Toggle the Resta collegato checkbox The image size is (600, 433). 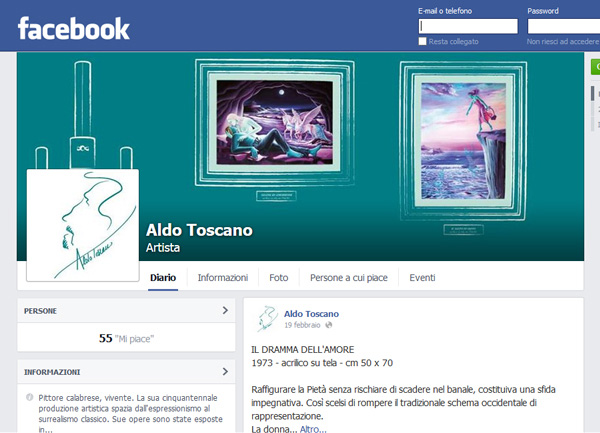422,41
